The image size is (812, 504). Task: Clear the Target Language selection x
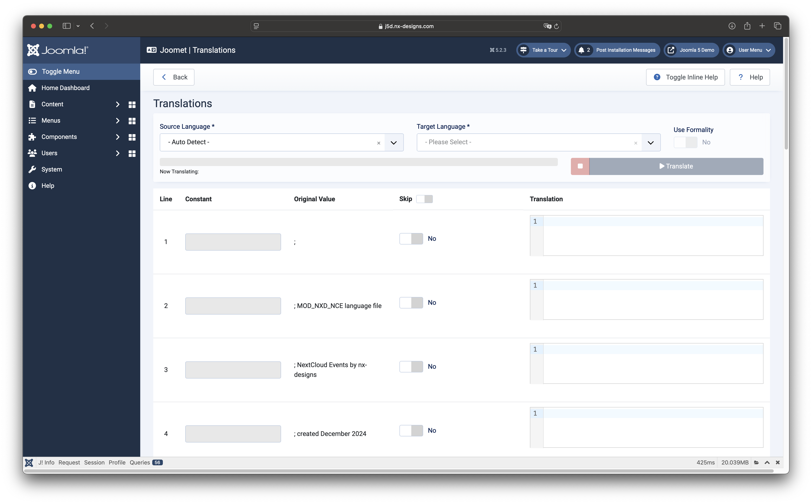coord(635,143)
